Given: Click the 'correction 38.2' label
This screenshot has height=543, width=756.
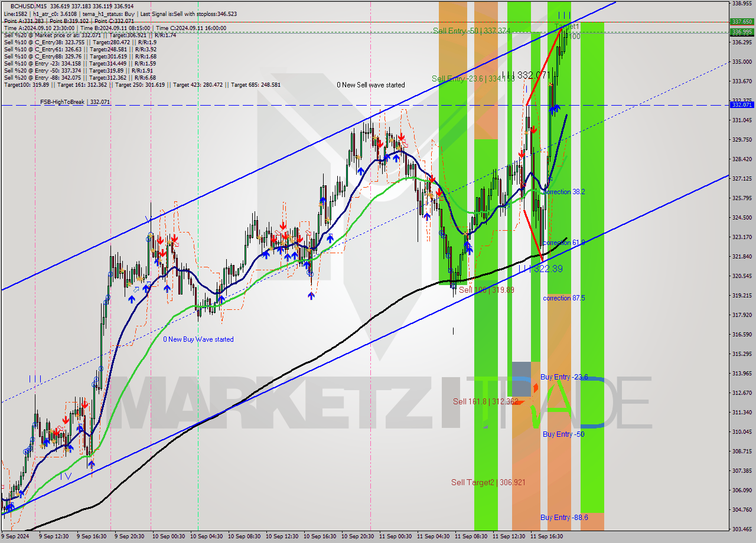Looking at the screenshot, I should click(564, 192).
